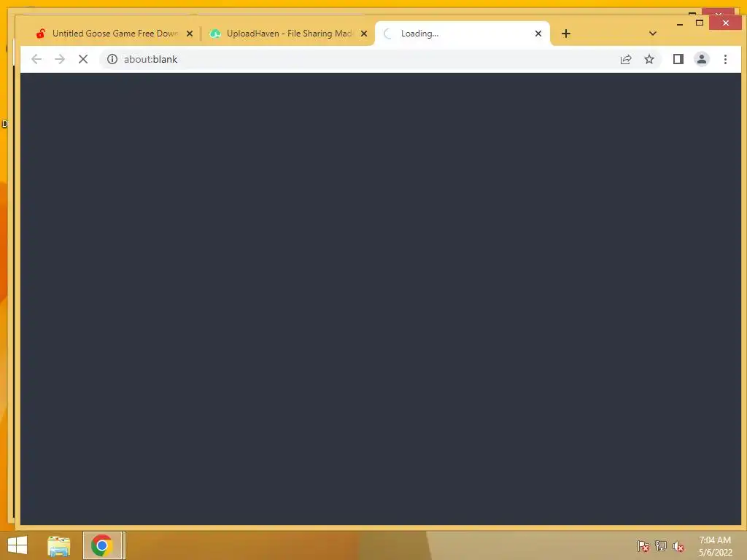Go forward to next page
Image resolution: width=747 pixels, height=560 pixels.
pos(60,60)
